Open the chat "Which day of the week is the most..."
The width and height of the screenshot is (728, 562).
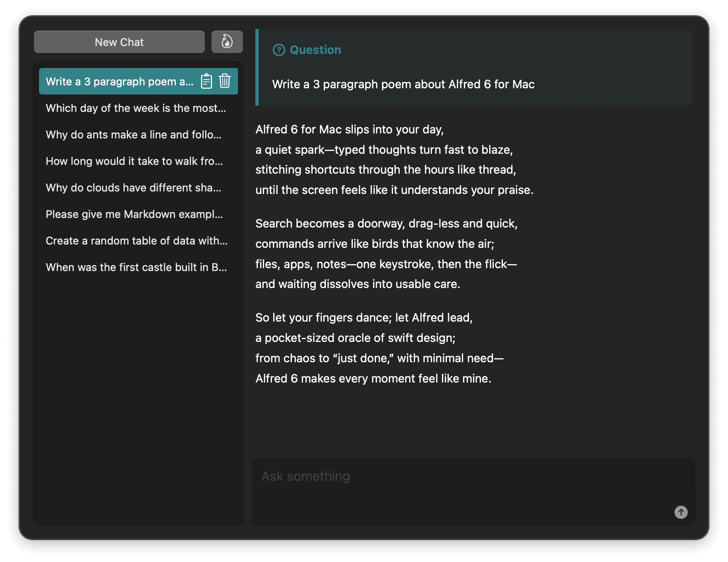pyautogui.click(x=138, y=108)
